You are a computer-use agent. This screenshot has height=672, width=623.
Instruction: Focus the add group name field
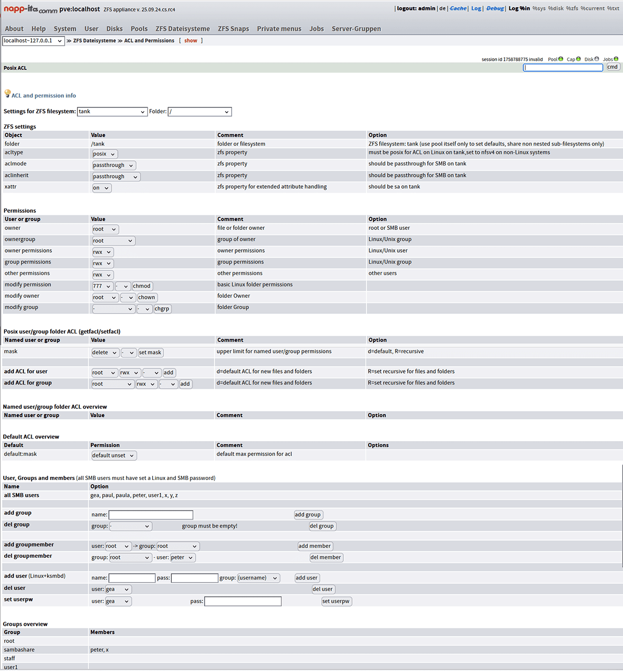151,515
